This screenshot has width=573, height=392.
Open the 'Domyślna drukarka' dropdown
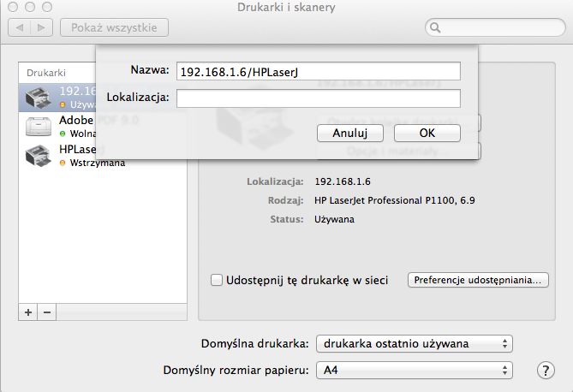tap(415, 344)
